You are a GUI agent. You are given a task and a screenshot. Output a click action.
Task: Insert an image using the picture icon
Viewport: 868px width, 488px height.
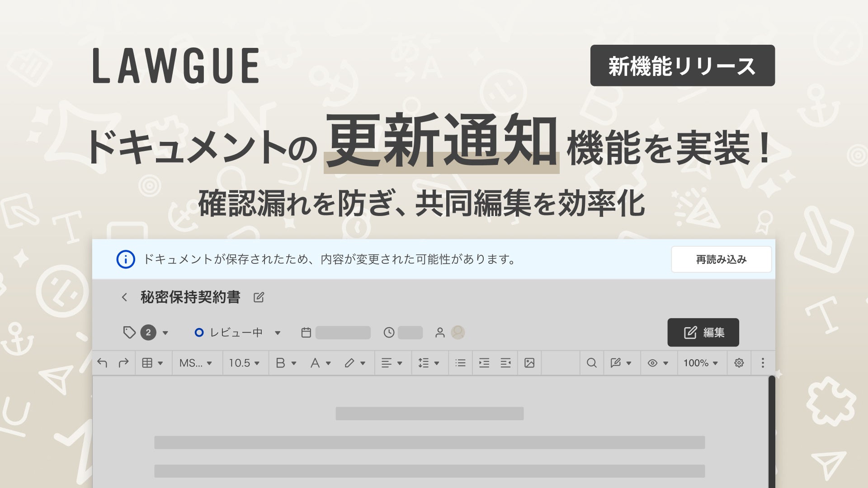coord(529,363)
